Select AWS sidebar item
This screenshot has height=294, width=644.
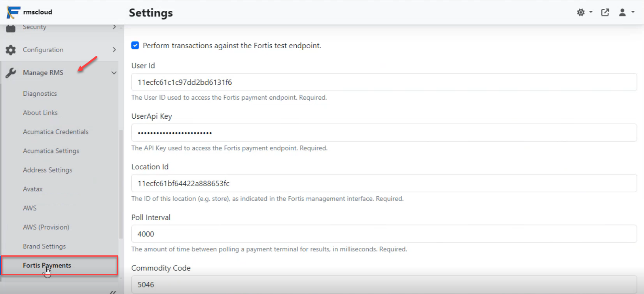30,208
